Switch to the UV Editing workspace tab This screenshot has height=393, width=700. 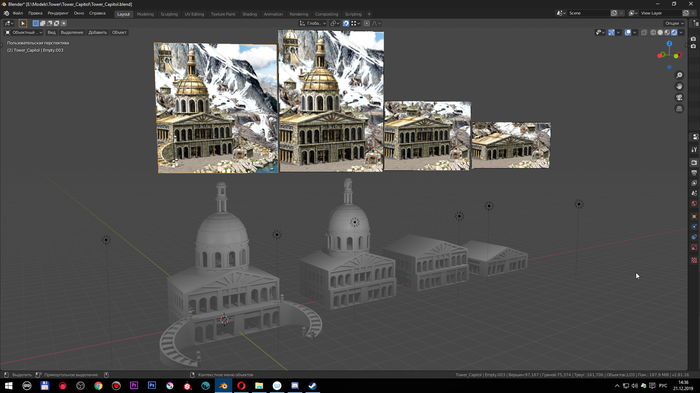pyautogui.click(x=194, y=14)
